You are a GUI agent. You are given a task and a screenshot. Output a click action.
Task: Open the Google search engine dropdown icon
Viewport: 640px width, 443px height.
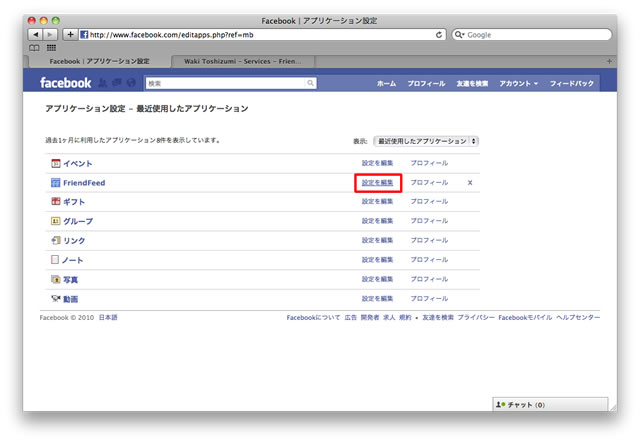coord(460,35)
